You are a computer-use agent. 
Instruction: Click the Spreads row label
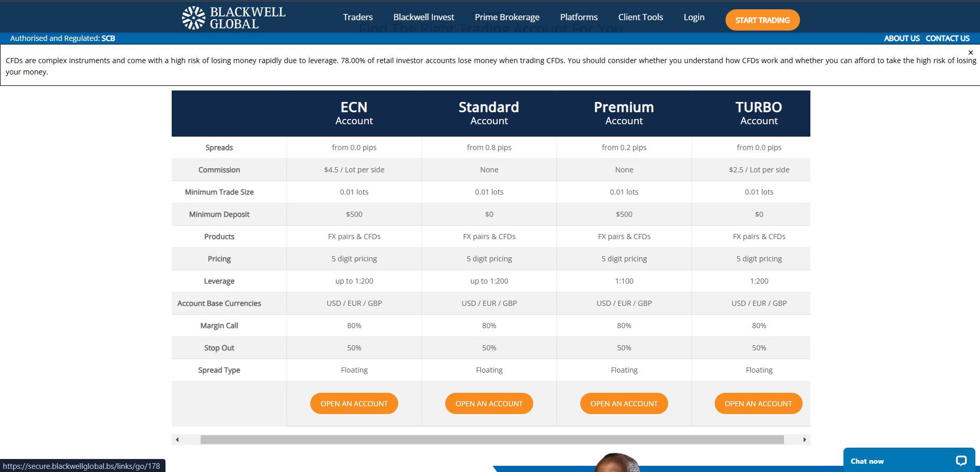pos(219,148)
